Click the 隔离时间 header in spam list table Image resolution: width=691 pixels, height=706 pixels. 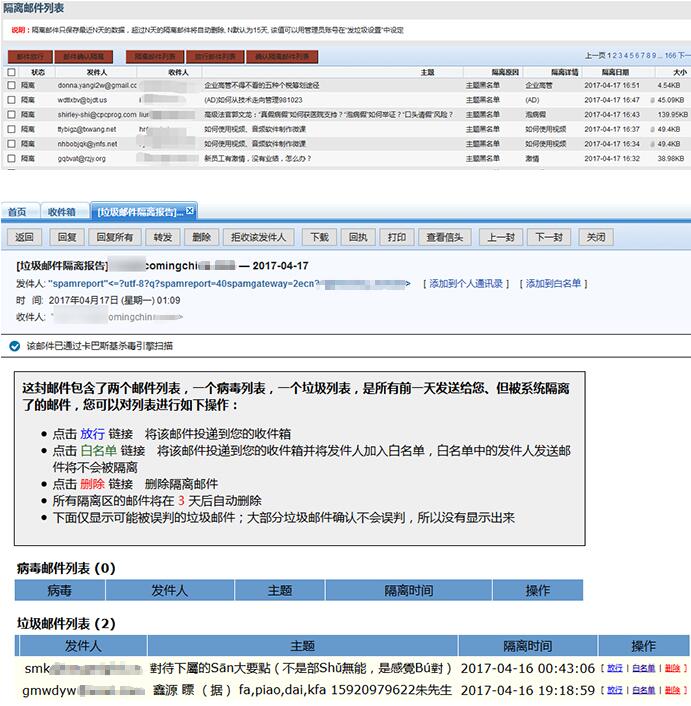coord(528,646)
